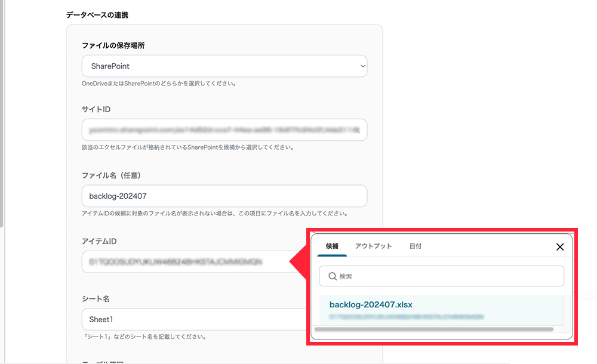Image resolution: width=597 pixels, height=364 pixels.
Task: Click the OneDriveまたはSharePoint hint text
Action: click(x=159, y=84)
